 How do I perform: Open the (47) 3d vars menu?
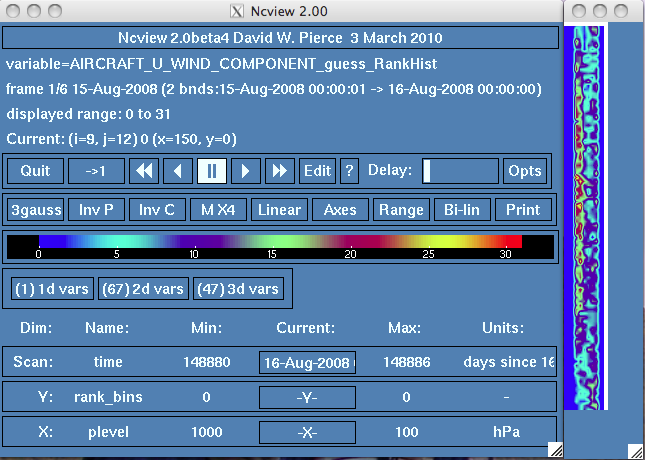pos(238,289)
